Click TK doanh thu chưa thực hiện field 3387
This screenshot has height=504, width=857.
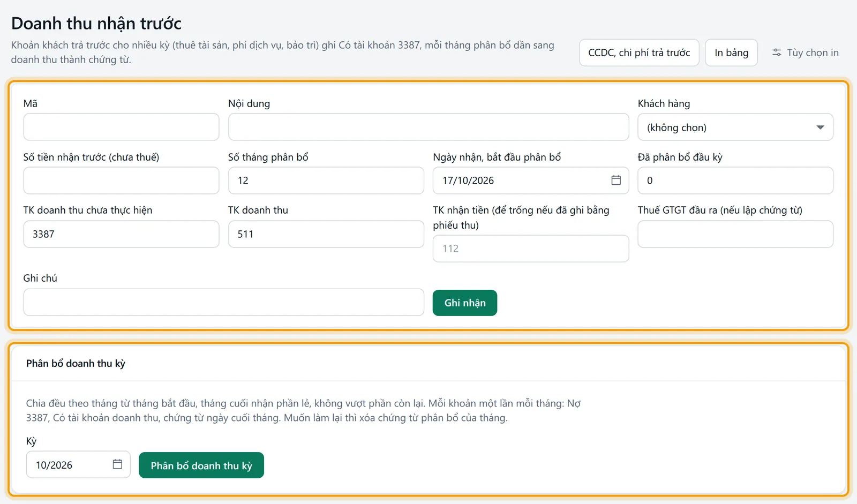click(x=121, y=234)
